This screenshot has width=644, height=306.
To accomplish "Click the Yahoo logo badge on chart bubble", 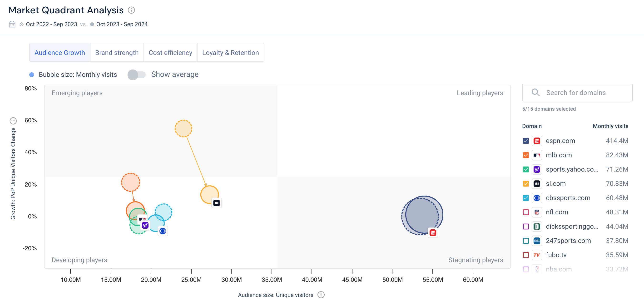I will (x=145, y=225).
